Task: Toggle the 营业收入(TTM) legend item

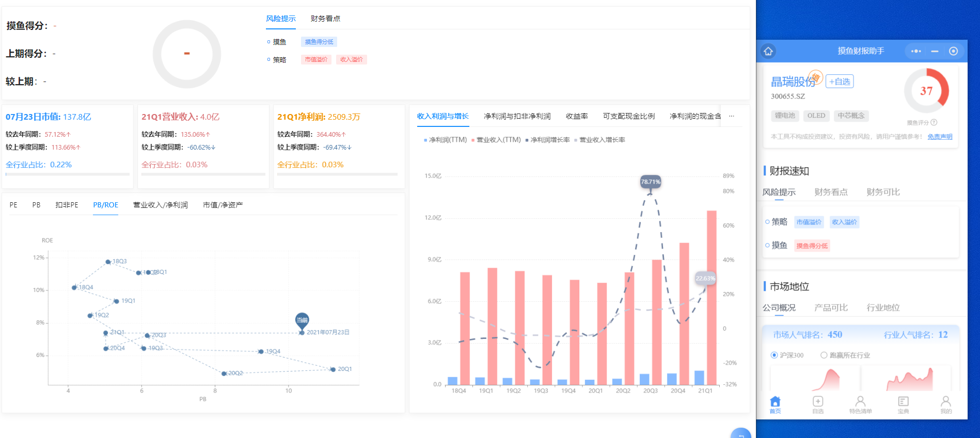Action: pyautogui.click(x=496, y=140)
